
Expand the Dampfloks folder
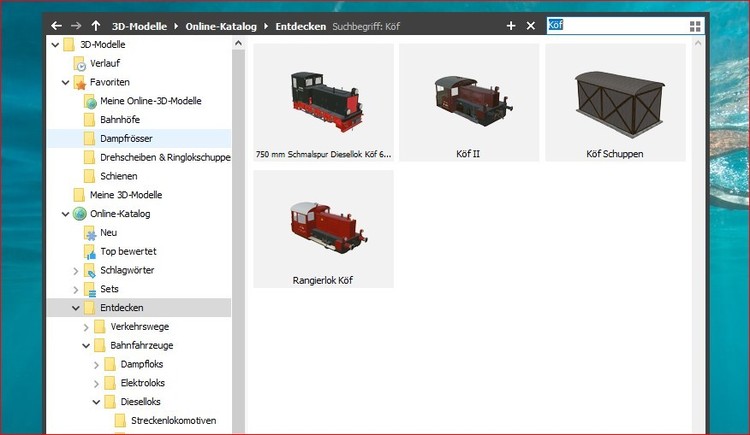click(x=97, y=364)
